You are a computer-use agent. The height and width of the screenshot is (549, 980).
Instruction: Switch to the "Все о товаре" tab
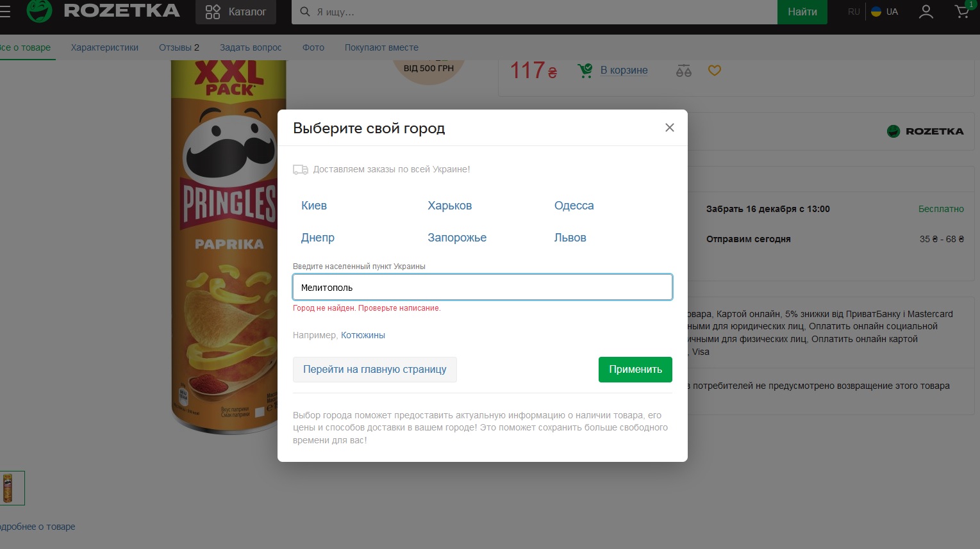26,47
